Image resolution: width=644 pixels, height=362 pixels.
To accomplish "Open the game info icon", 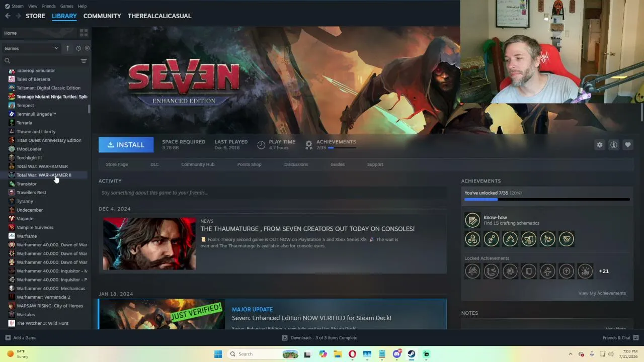I will (x=614, y=145).
